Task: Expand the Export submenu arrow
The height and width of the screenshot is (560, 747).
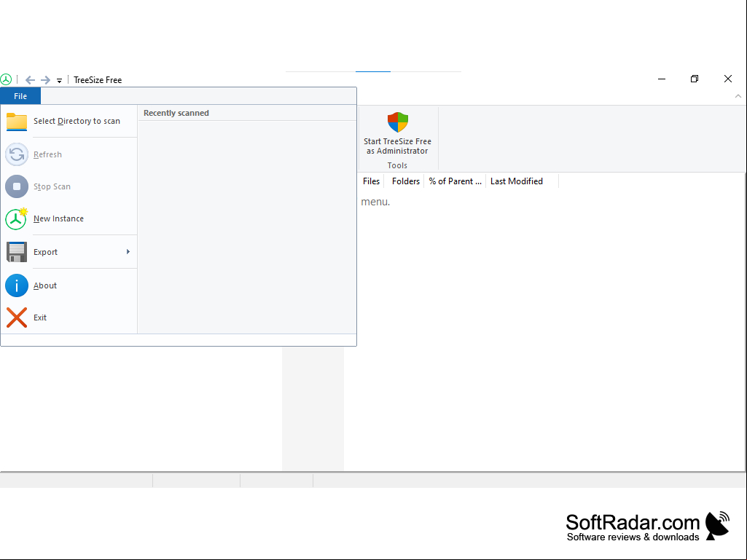Action: coord(128,251)
